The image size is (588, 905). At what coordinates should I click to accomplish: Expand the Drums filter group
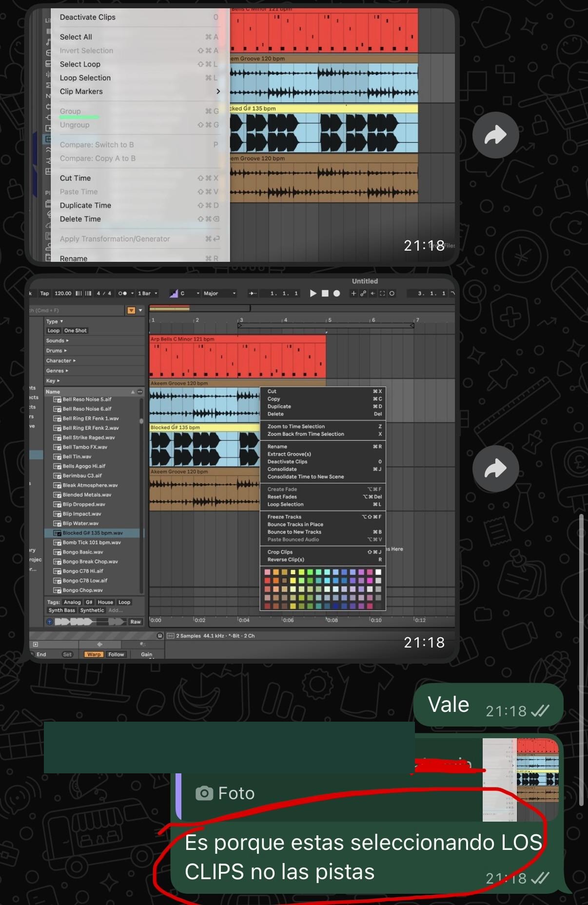click(57, 351)
